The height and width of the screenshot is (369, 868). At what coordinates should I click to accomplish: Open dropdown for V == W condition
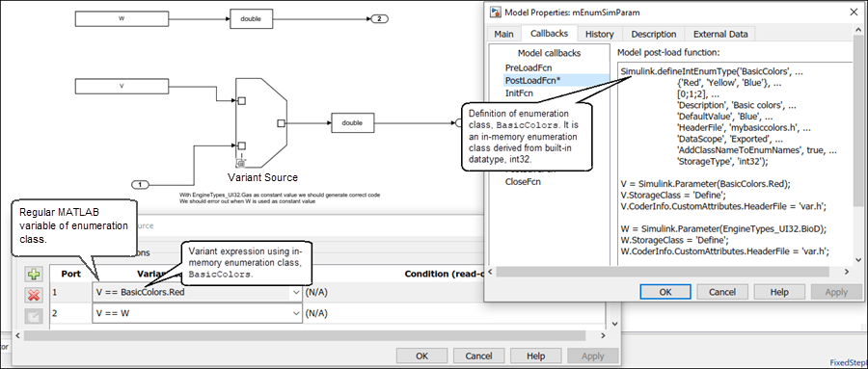click(x=295, y=314)
